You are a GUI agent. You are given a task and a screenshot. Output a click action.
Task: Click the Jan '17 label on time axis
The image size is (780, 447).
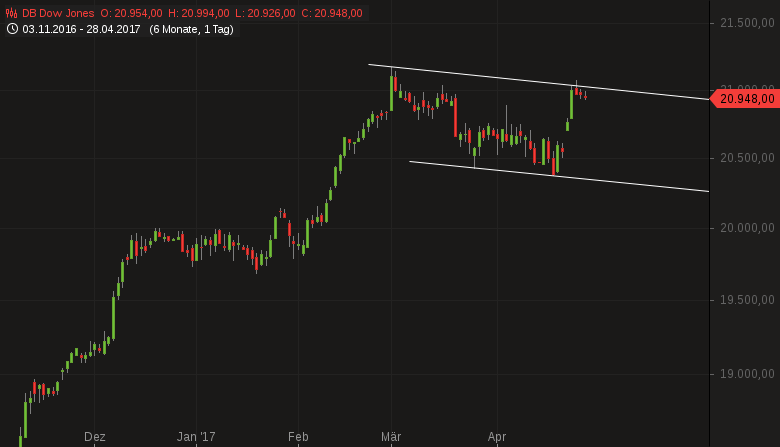(x=196, y=437)
